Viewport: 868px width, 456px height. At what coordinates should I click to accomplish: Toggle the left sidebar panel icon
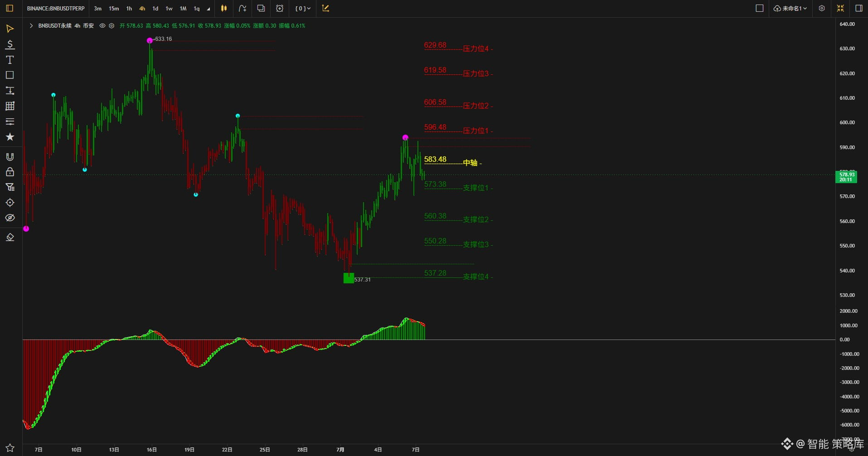coord(10,8)
